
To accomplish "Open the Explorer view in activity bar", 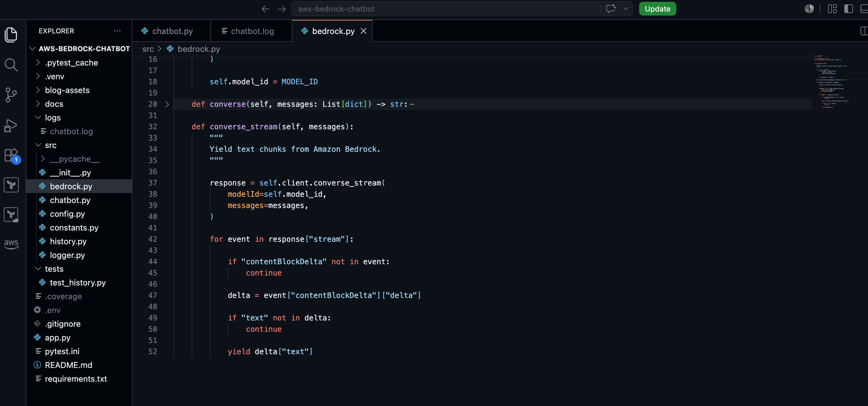I will [11, 35].
